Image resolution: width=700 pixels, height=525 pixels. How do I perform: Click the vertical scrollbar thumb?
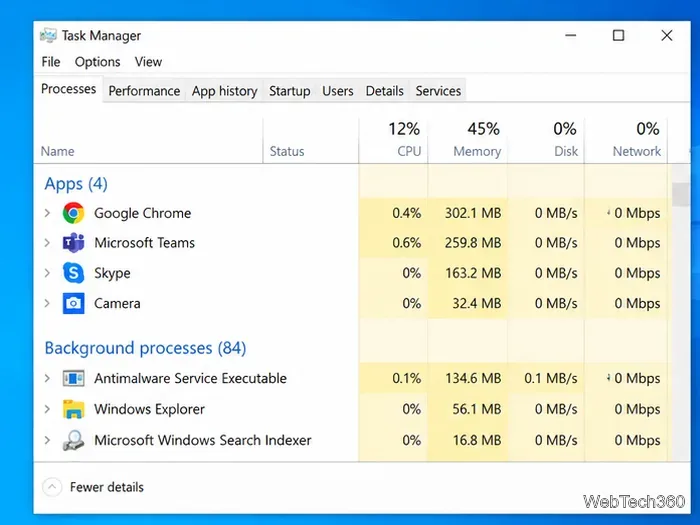681,194
